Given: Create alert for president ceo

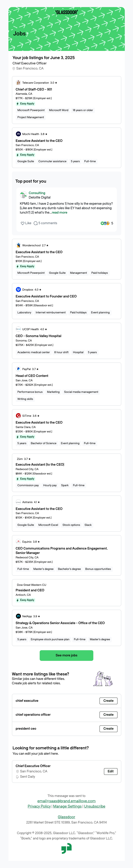Looking at the screenshot, I should coord(108,728).
